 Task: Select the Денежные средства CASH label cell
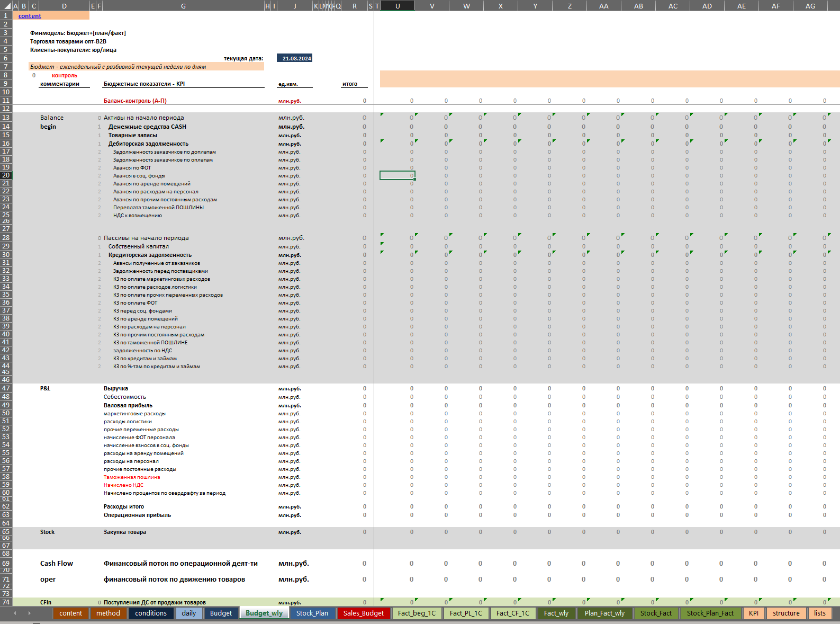[147, 127]
